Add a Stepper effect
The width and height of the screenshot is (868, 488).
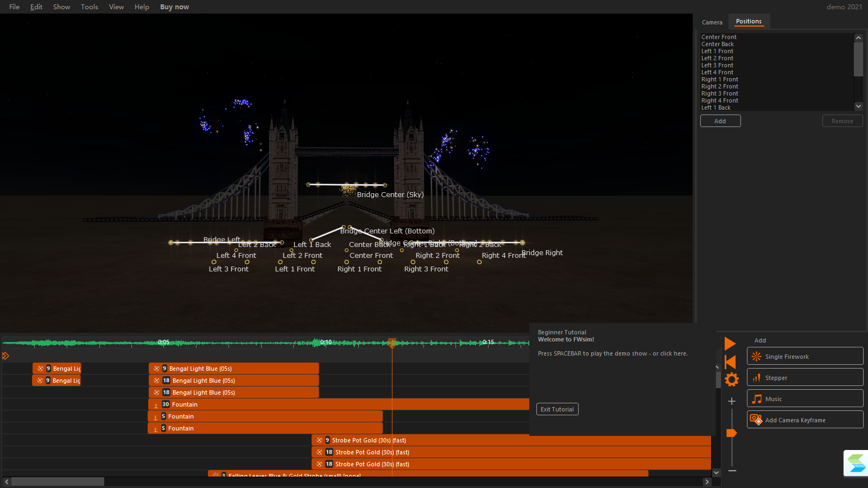pyautogui.click(x=805, y=377)
